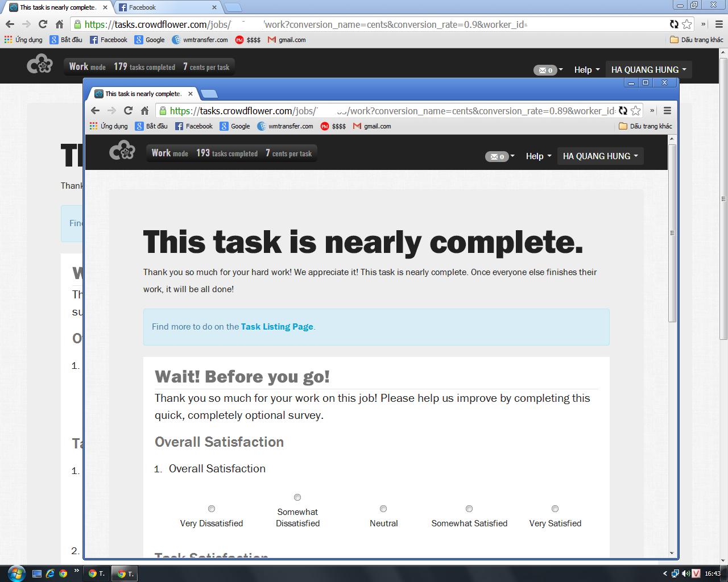Open the Google bookmark in the background window
The height and width of the screenshot is (582, 728).
(x=150, y=40)
